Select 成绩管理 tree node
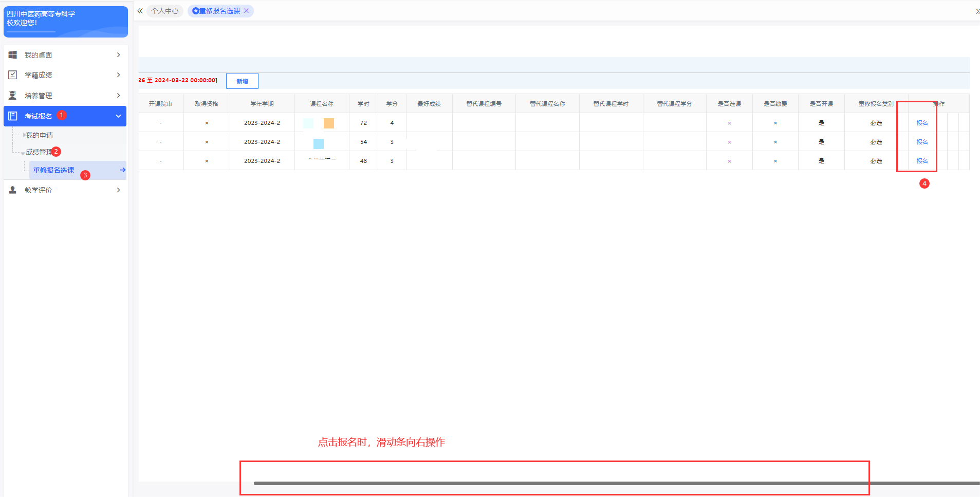The width and height of the screenshot is (980, 497). click(39, 152)
